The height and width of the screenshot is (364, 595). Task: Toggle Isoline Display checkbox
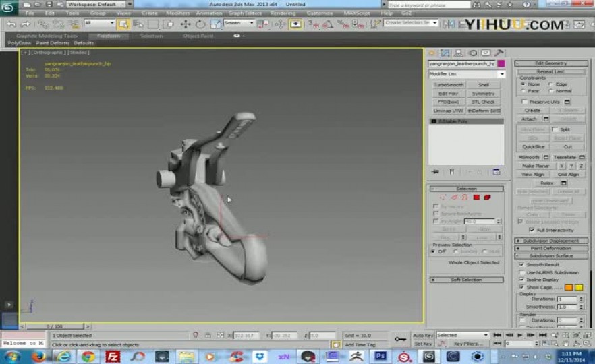(521, 280)
